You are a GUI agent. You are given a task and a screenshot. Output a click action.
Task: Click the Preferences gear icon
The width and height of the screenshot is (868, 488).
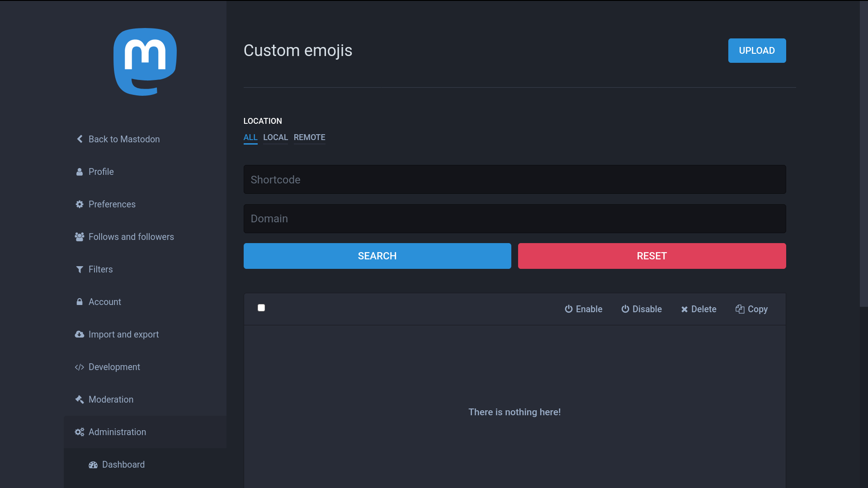click(80, 204)
